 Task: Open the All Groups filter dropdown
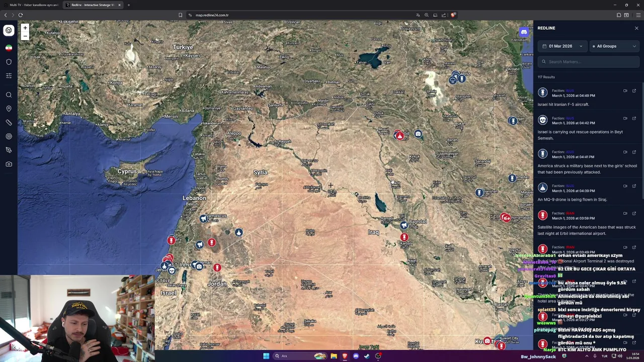click(x=614, y=46)
